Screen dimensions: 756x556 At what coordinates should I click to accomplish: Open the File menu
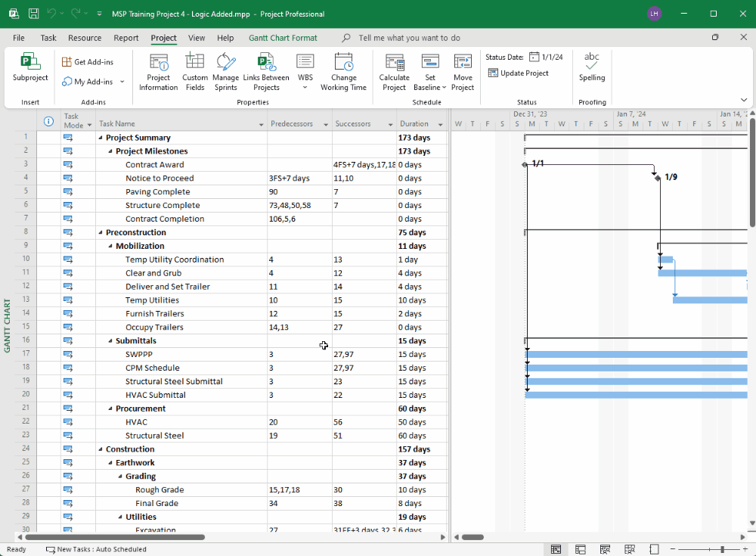coord(19,38)
